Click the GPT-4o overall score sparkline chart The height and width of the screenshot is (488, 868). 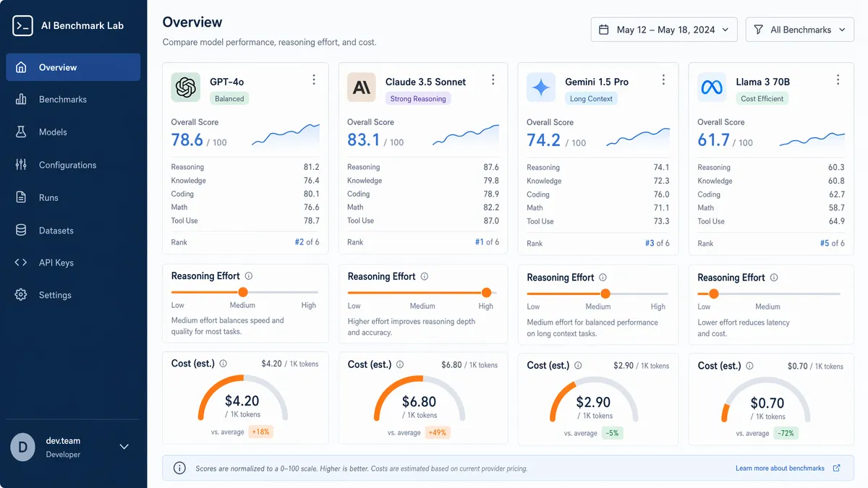[x=286, y=136]
